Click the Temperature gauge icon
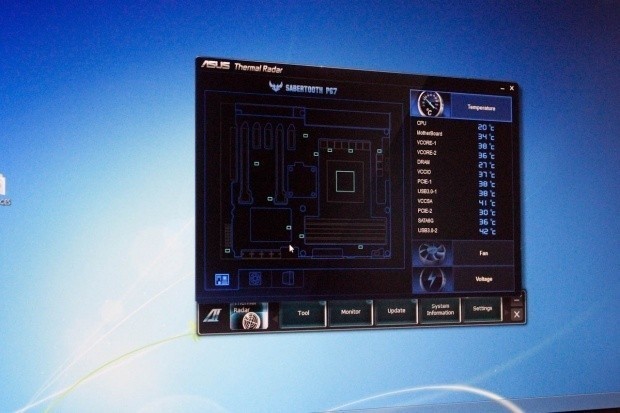The width and height of the screenshot is (620, 413). click(x=431, y=104)
